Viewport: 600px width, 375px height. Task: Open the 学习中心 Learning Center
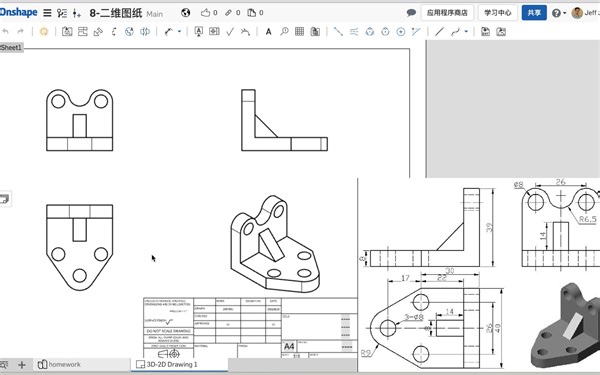498,13
